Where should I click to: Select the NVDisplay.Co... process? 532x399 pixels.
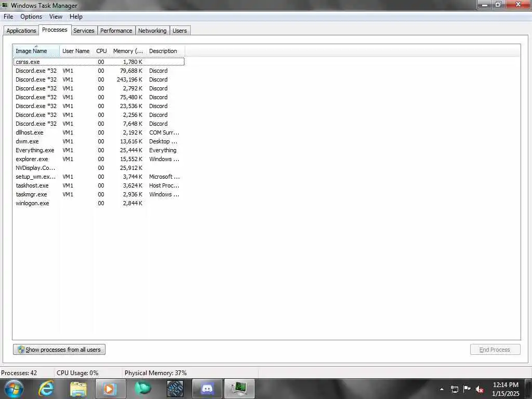pos(99,168)
